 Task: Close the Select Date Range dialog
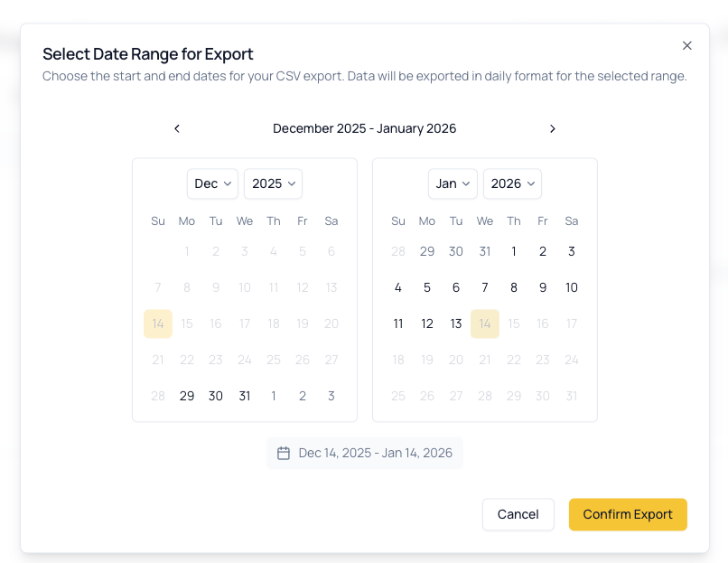click(687, 45)
